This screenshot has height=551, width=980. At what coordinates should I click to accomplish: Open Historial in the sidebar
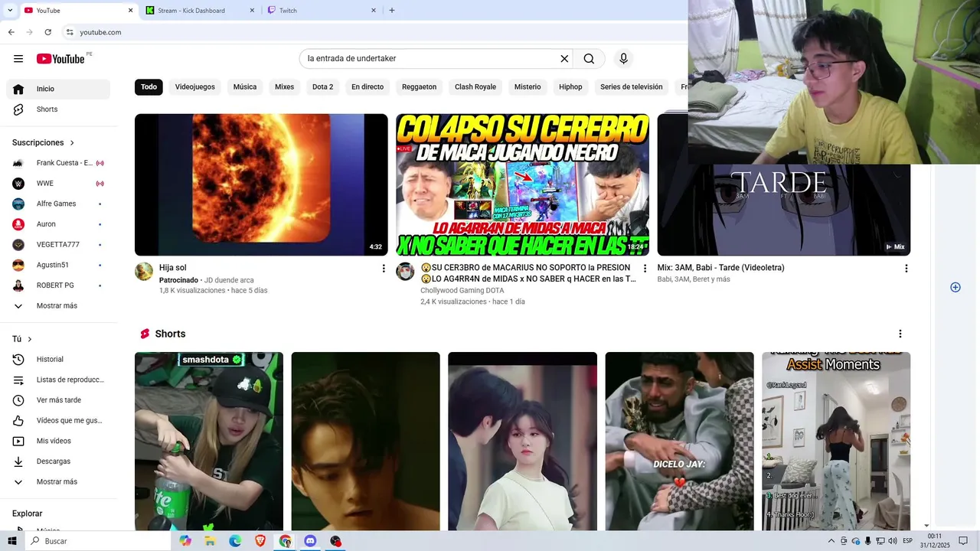click(x=58, y=359)
